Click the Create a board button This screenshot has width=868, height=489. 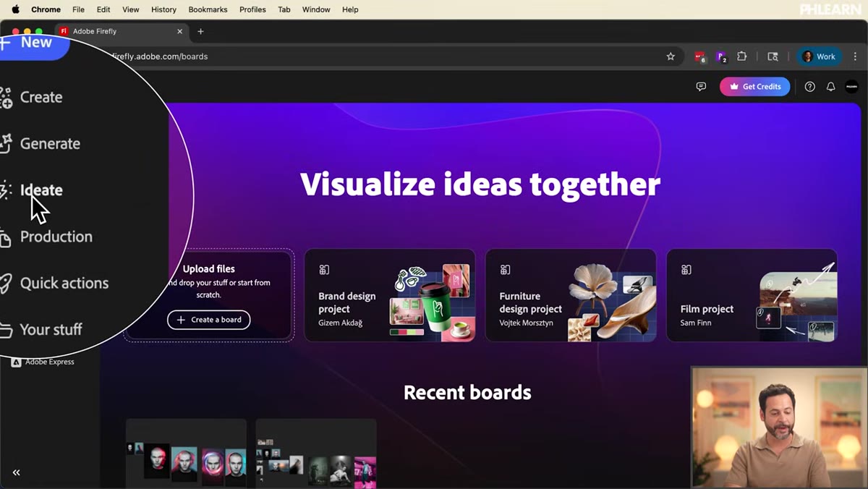click(x=209, y=320)
